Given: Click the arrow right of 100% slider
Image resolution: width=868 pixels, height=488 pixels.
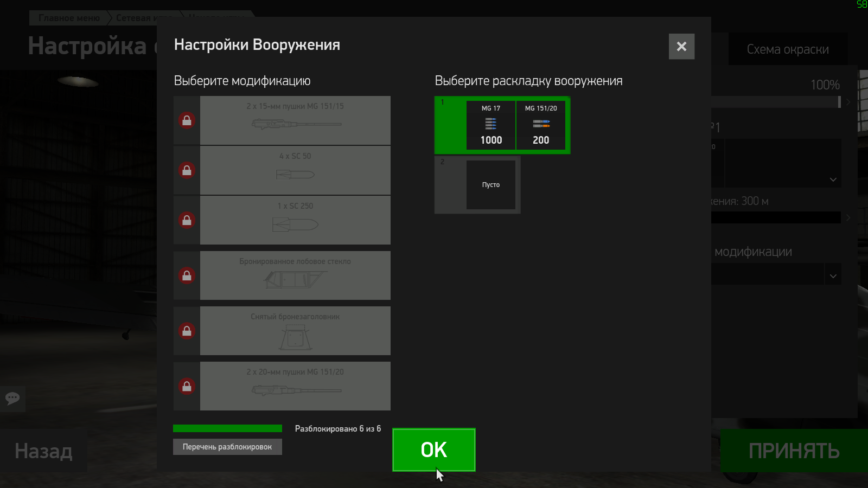Looking at the screenshot, I should pos(848,102).
